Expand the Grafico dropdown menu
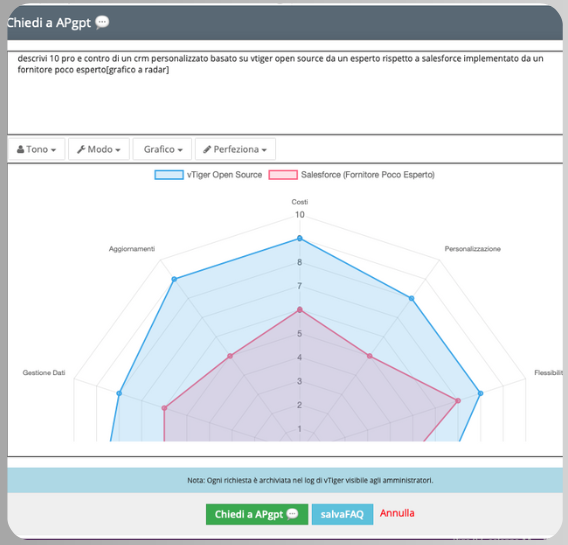 [162, 149]
